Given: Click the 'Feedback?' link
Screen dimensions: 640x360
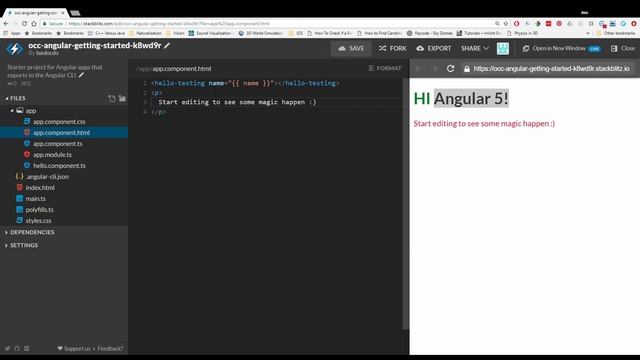Looking at the screenshot, I should [x=110, y=349].
